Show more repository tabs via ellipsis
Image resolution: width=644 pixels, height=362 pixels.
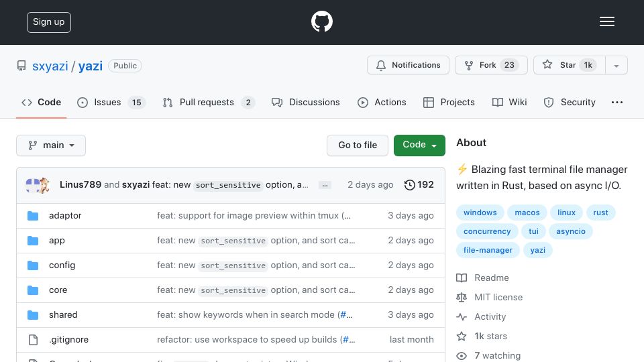coord(617,102)
